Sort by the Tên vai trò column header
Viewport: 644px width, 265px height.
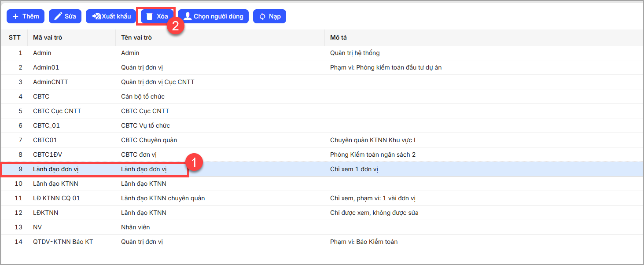136,37
